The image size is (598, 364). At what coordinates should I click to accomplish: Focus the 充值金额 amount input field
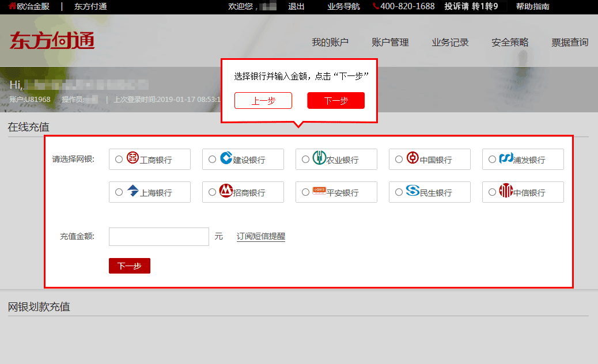pyautogui.click(x=159, y=237)
